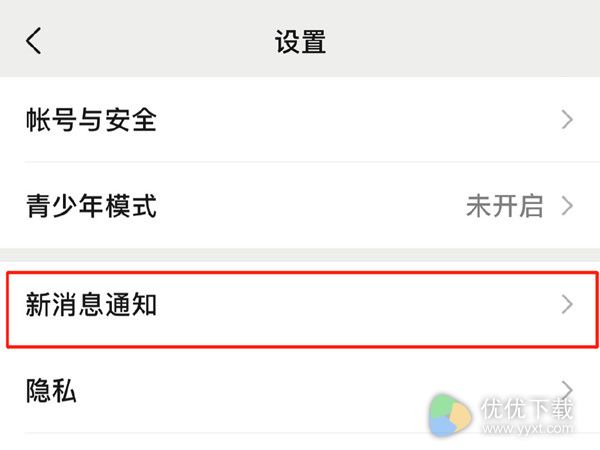This screenshot has height=450, width=600.
Task: Click the colorful 优优下载 logo icon
Action: (450, 415)
